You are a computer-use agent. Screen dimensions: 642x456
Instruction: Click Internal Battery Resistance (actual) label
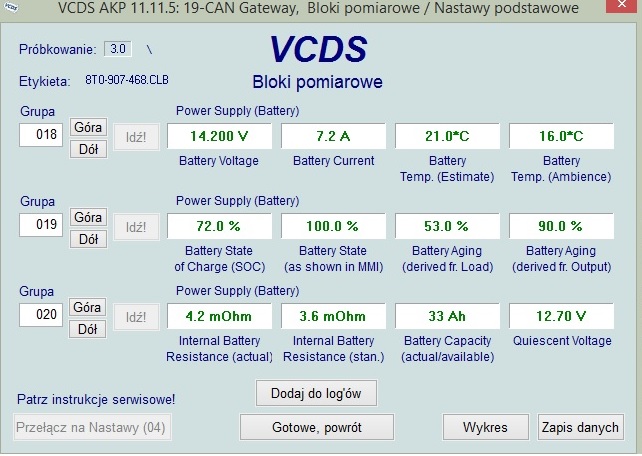click(219, 349)
